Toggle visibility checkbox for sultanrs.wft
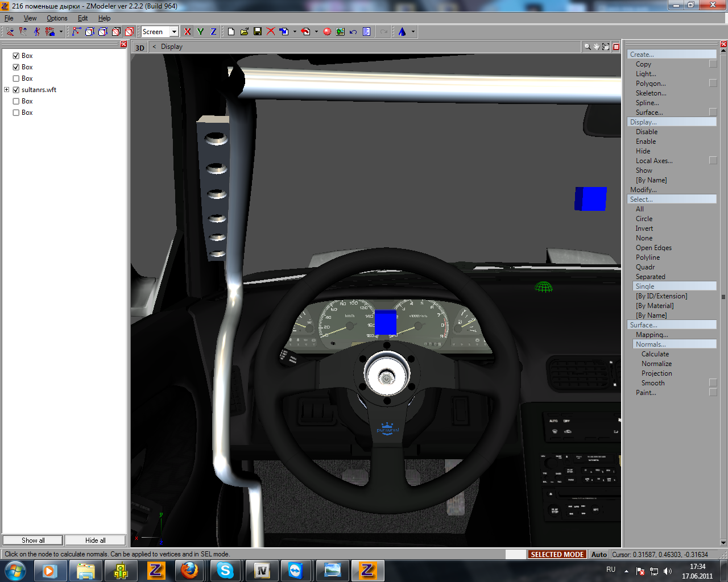 (x=16, y=90)
